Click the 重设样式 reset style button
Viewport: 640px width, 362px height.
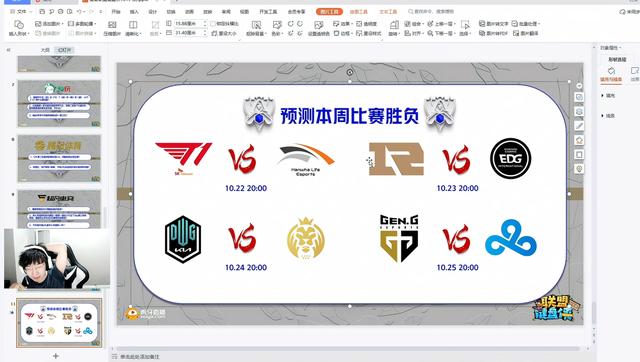(x=369, y=33)
